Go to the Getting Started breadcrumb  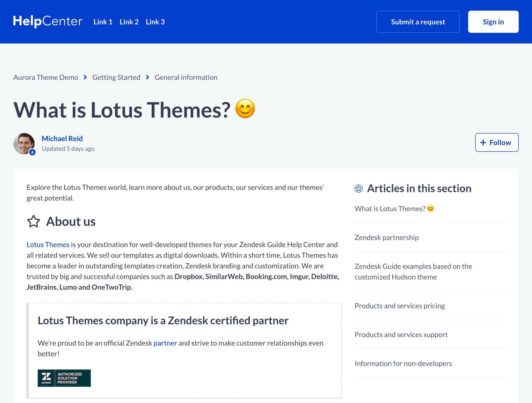coord(116,77)
